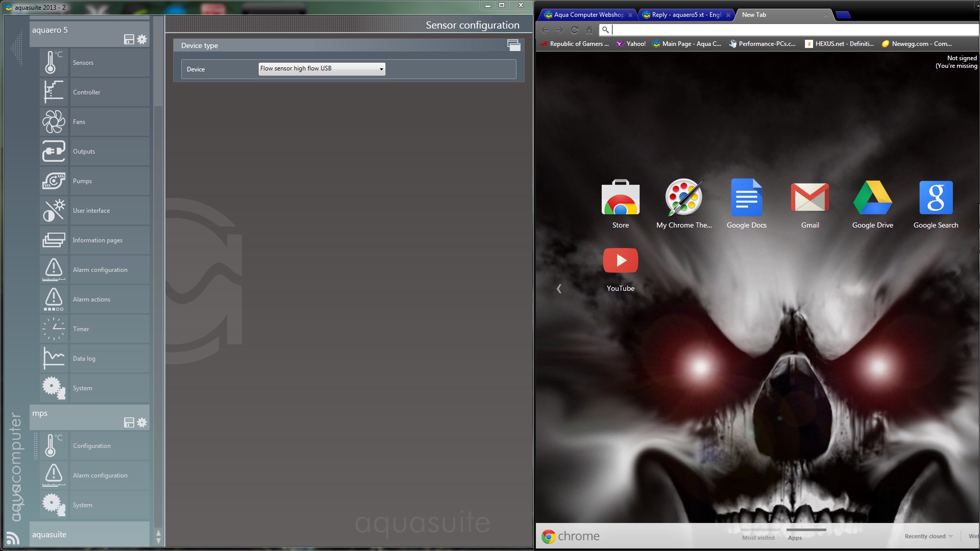Image resolution: width=980 pixels, height=551 pixels.
Task: Click the mps save disk icon
Action: [129, 422]
